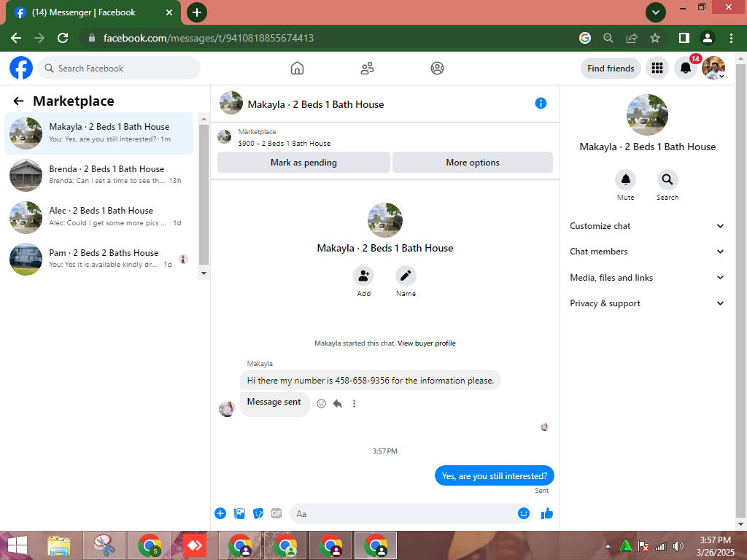Click the browser address bar URL
Screen dimensions: 747x560
click(208, 38)
